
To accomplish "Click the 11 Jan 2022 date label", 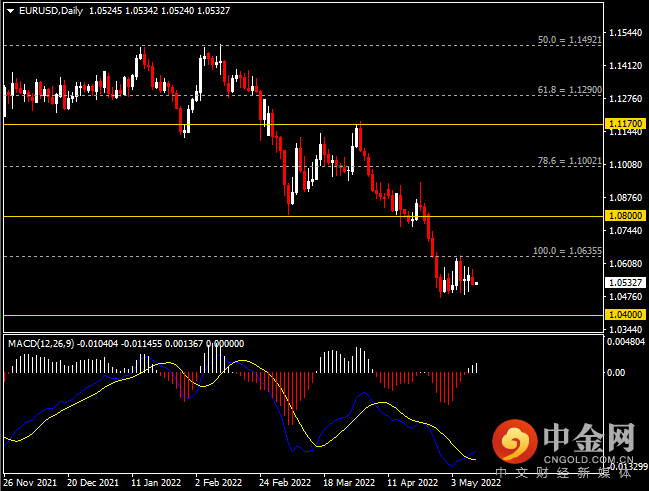I will click(x=156, y=483).
